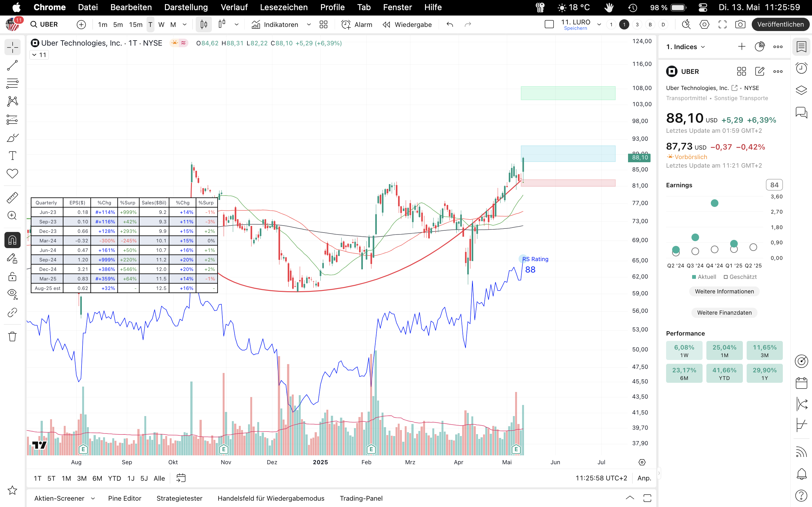Click the Veröffentlichen button

[780, 24]
